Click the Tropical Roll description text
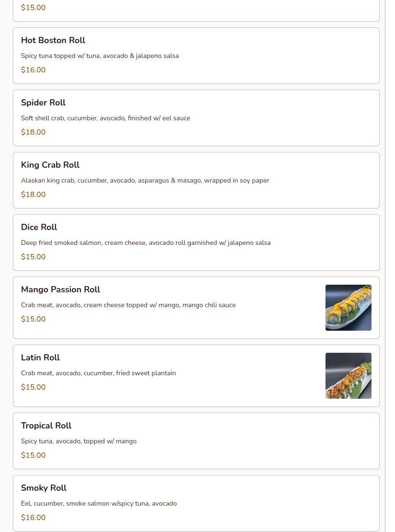Image resolution: width=395 pixels, height=532 pixels. click(79, 441)
